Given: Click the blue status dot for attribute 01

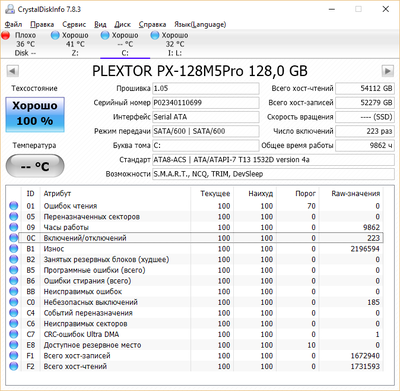Looking at the screenshot, I should [14, 206].
